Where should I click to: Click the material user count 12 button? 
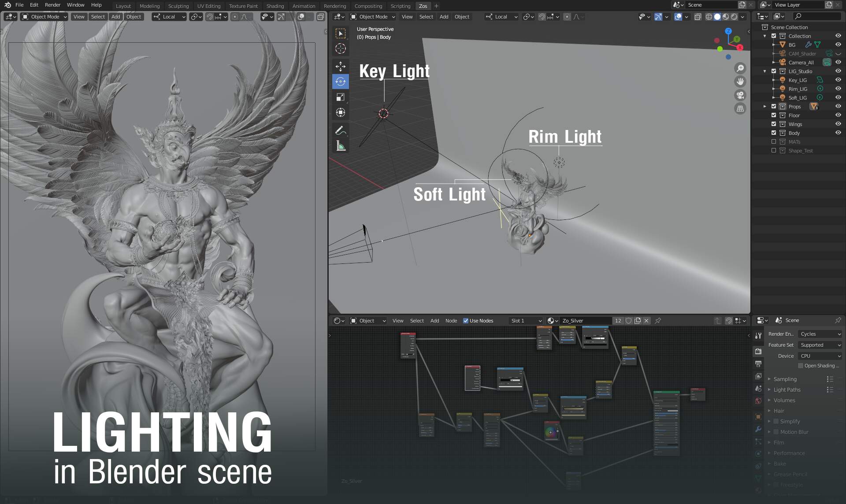click(x=618, y=321)
